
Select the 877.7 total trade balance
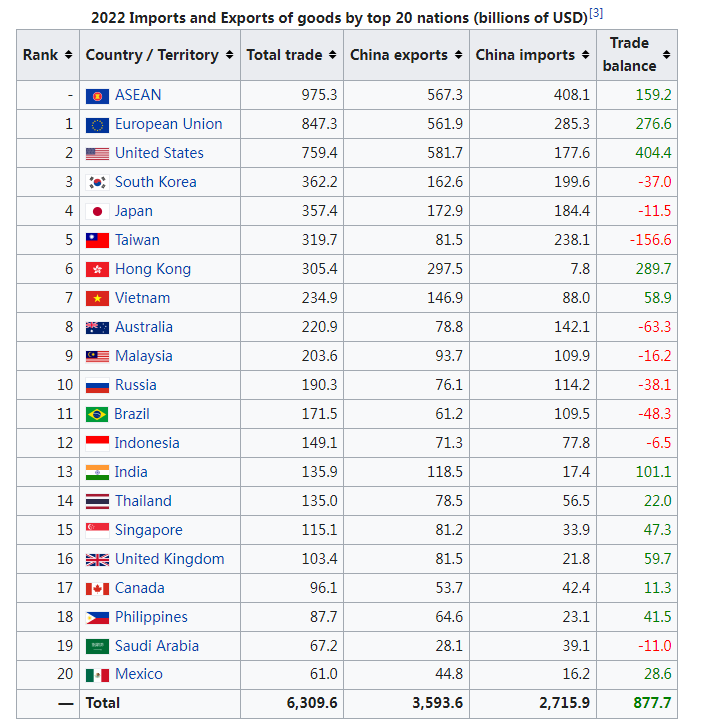652,703
